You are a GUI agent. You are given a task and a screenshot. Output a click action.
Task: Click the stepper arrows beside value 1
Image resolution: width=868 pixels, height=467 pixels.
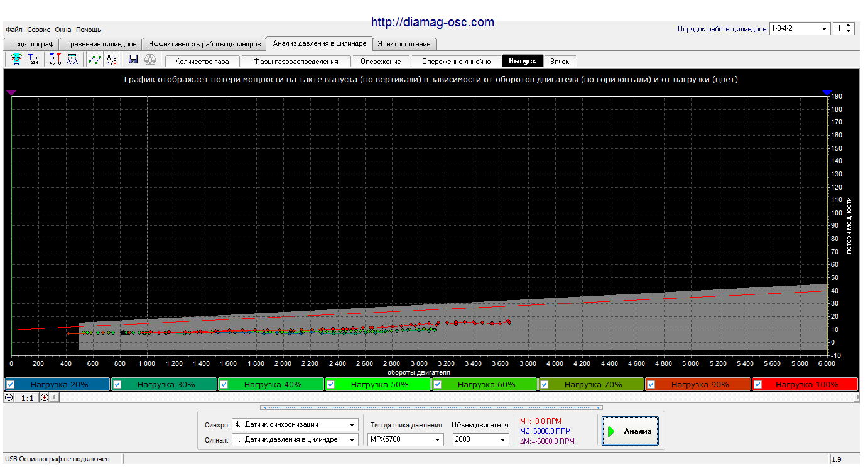click(x=849, y=29)
